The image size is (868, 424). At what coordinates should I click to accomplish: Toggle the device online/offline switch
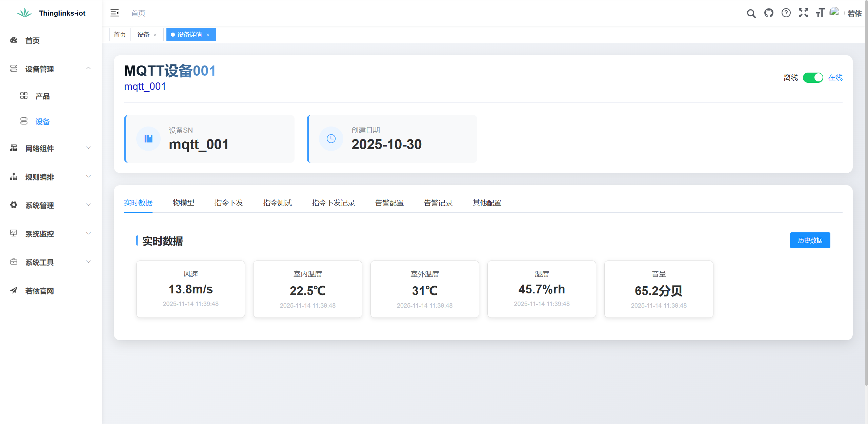tap(813, 78)
